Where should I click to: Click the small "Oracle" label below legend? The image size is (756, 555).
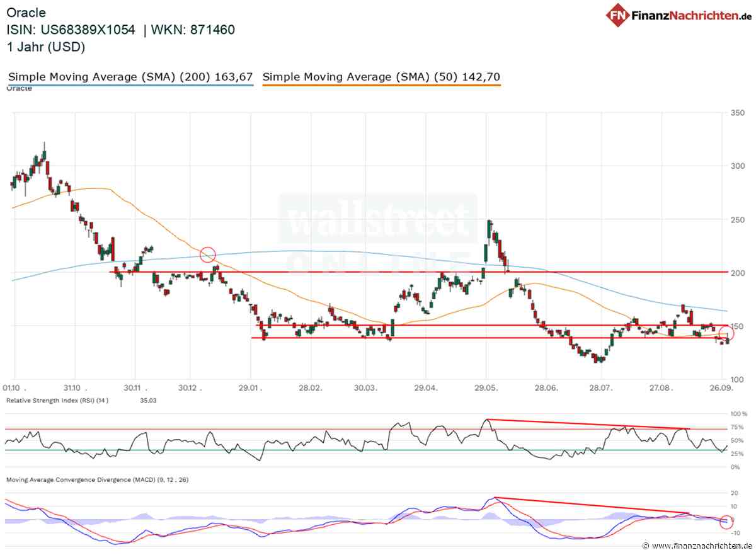click(19, 88)
